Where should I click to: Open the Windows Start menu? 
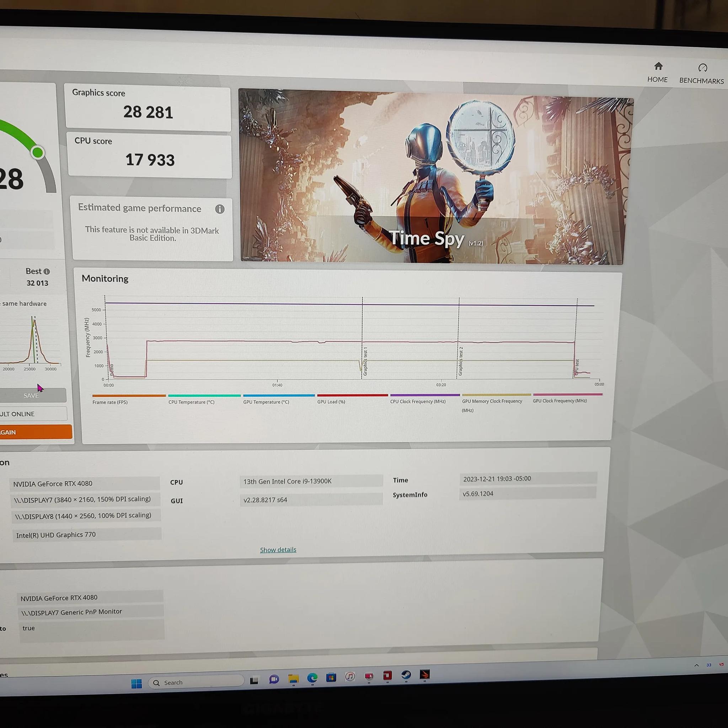pos(136,684)
